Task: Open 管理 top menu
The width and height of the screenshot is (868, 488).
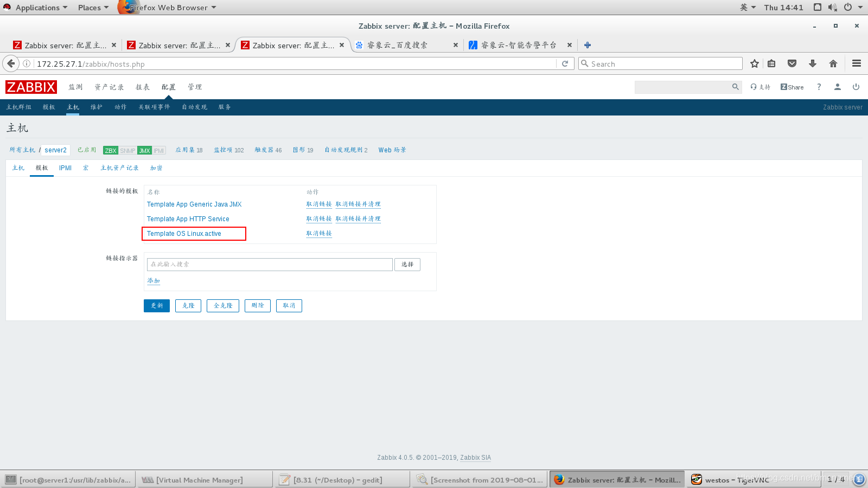Action: pos(195,87)
